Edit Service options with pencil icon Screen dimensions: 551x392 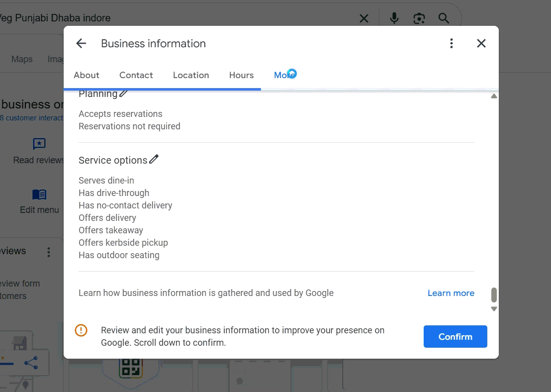click(x=154, y=159)
